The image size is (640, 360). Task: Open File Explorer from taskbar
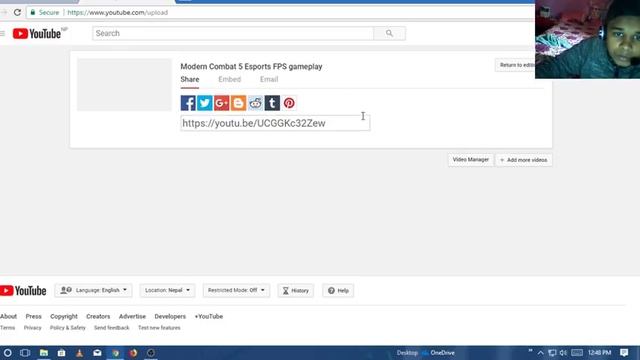pos(43,353)
